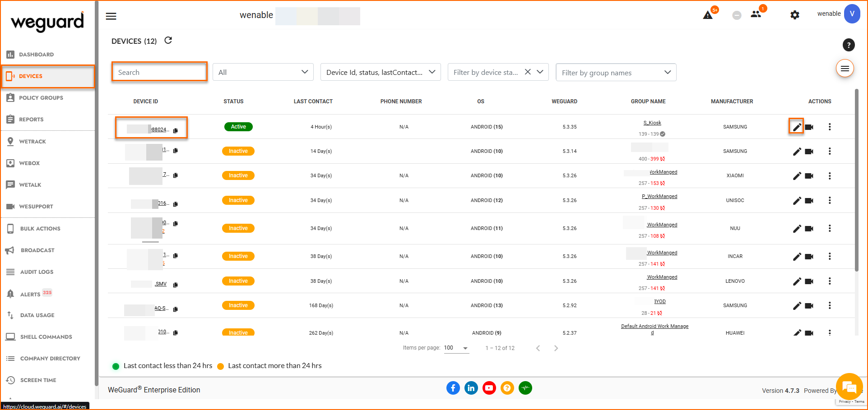Open the orange help icon in footer
868x410 pixels.
(507, 388)
